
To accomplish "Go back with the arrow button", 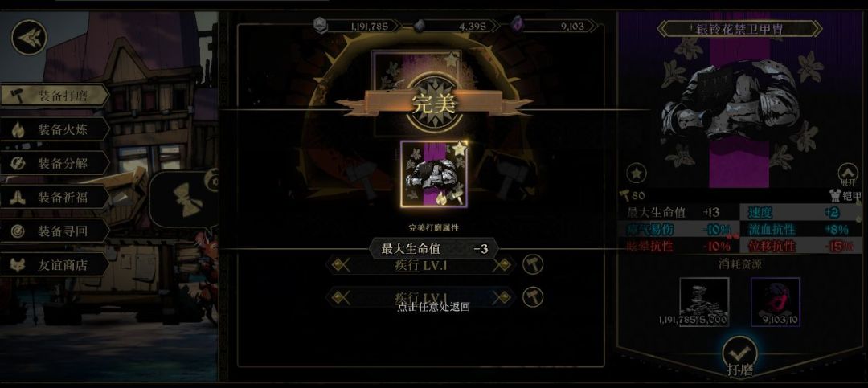I will [29, 38].
